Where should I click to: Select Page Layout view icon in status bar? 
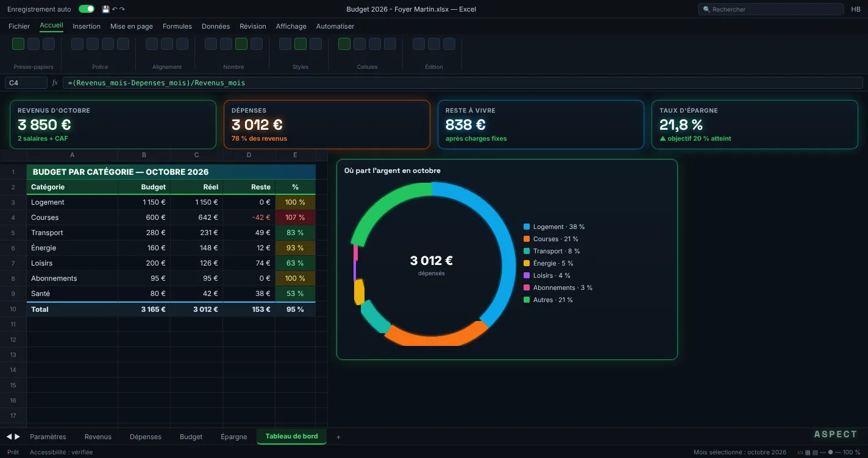point(807,453)
